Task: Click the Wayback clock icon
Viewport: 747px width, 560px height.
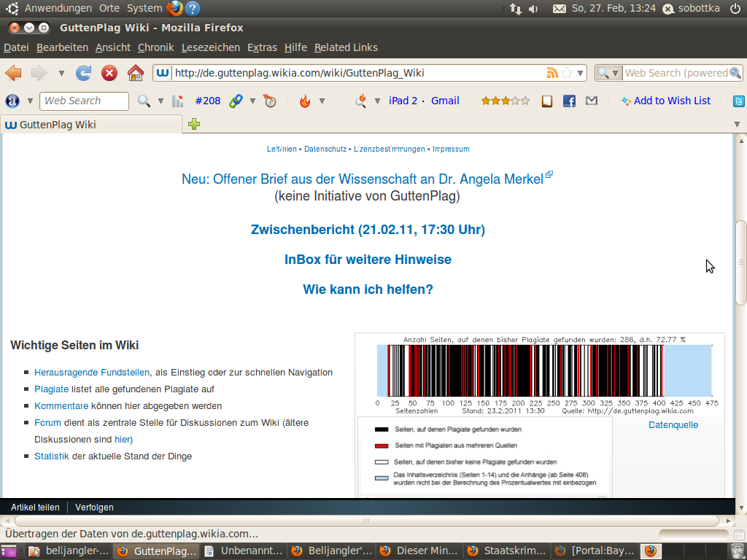Action: coord(270,101)
